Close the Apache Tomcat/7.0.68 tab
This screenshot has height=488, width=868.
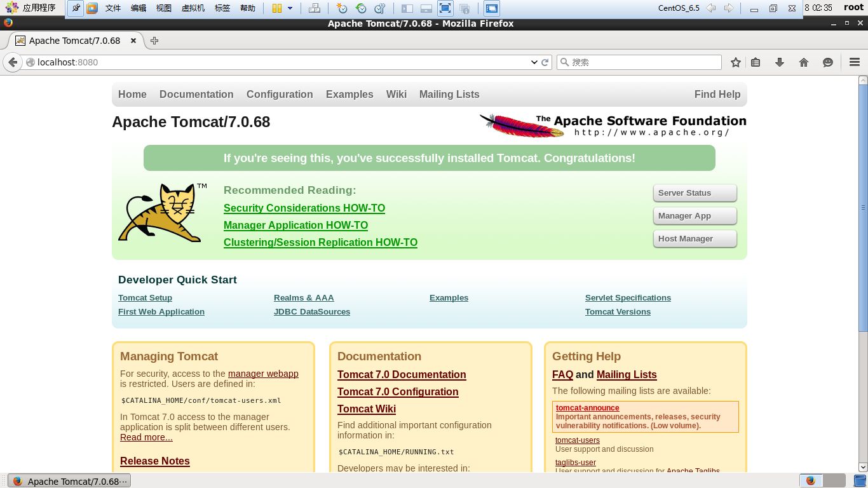tap(133, 41)
